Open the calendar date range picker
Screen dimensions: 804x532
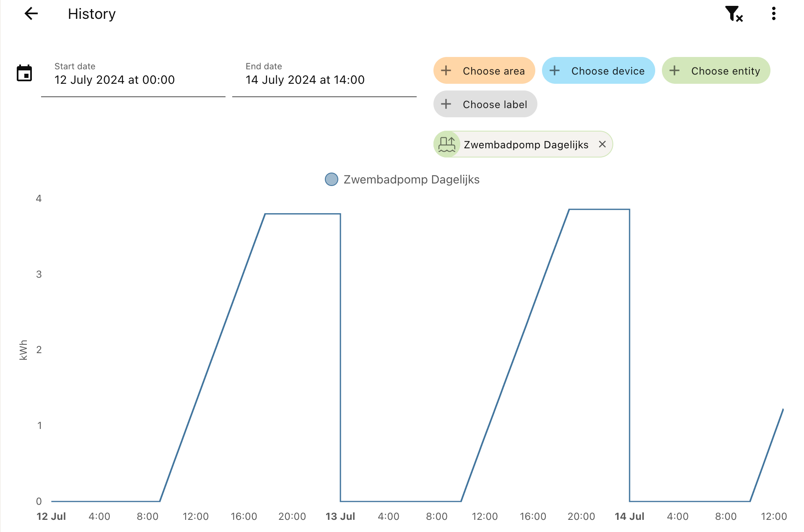24,73
